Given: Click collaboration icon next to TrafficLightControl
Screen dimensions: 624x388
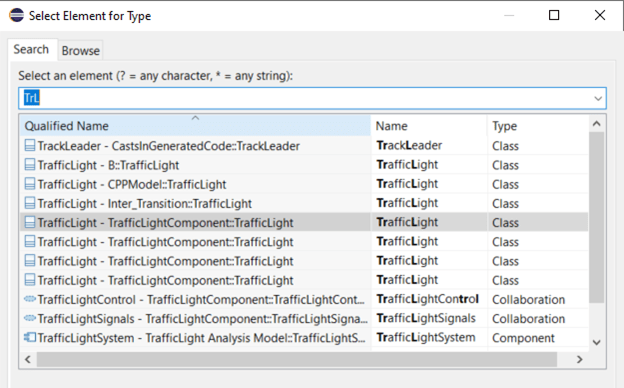Looking at the screenshot, I should click(30, 299).
